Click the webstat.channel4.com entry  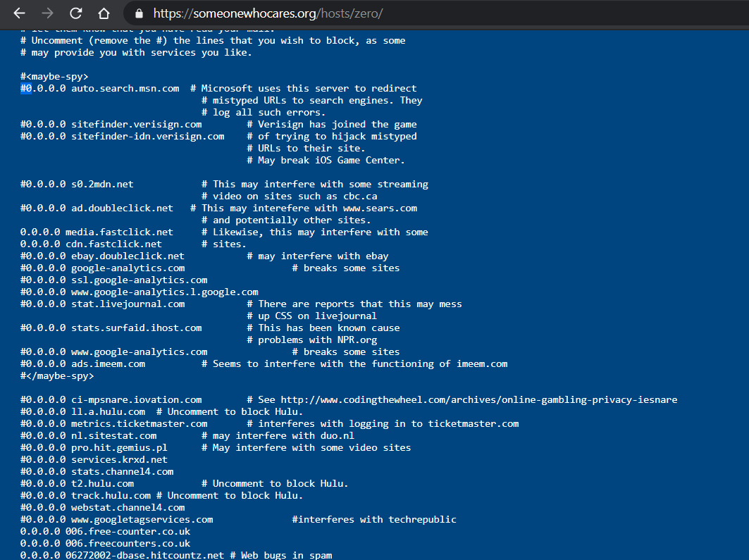coord(128,507)
